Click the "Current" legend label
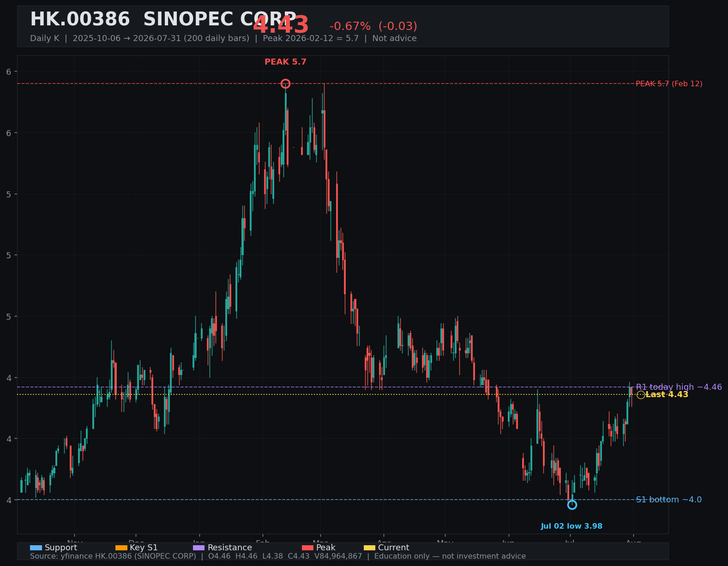 (x=393, y=548)
